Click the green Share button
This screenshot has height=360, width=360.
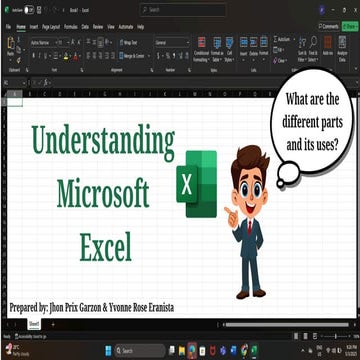(x=350, y=27)
